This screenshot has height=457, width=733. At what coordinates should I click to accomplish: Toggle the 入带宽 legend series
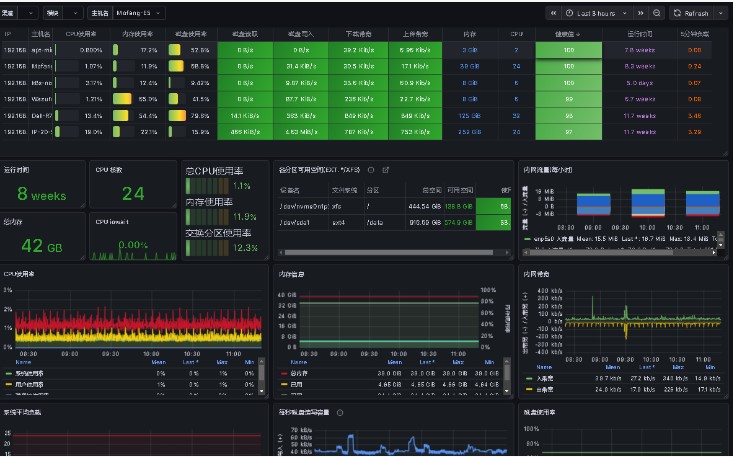pyautogui.click(x=546, y=378)
